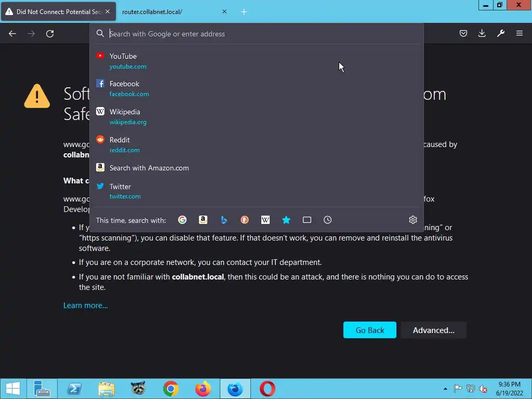Screen dimensions: 532x399
Task: Select the Reddit suggestion
Action: (257, 145)
